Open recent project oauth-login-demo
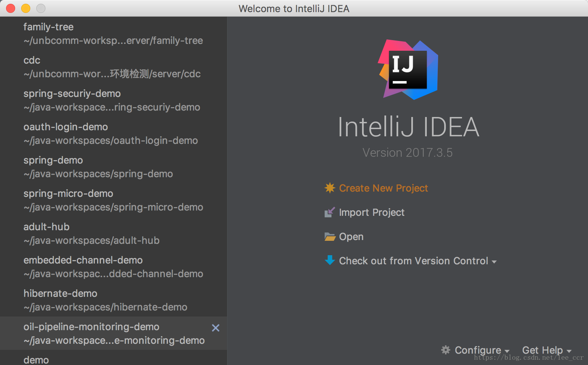 [x=114, y=133]
